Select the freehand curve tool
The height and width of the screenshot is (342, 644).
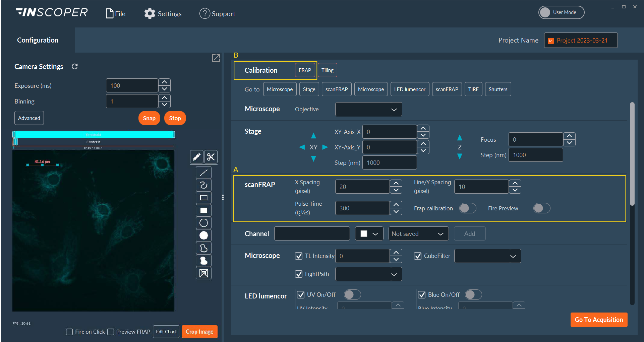point(203,185)
